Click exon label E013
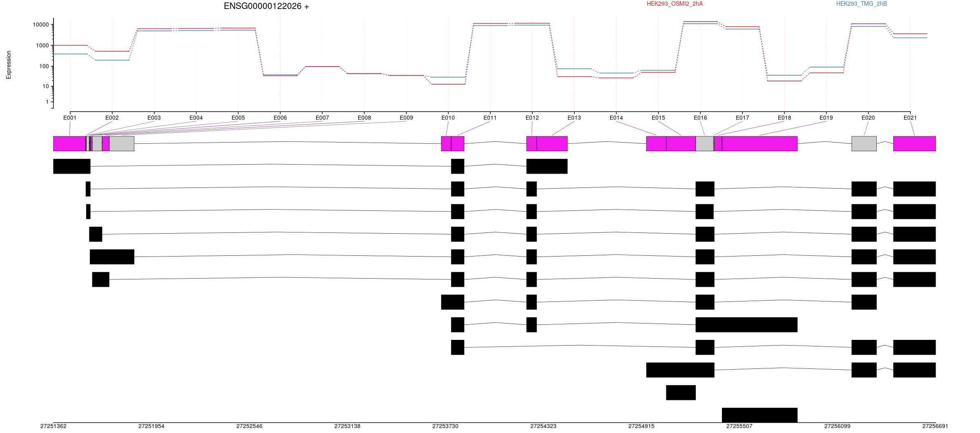 pyautogui.click(x=574, y=118)
